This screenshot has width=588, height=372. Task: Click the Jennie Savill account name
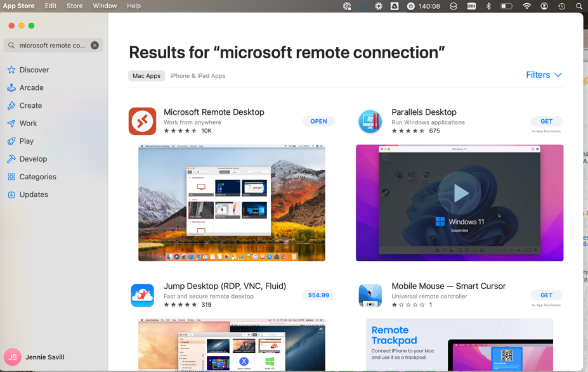pyautogui.click(x=45, y=357)
